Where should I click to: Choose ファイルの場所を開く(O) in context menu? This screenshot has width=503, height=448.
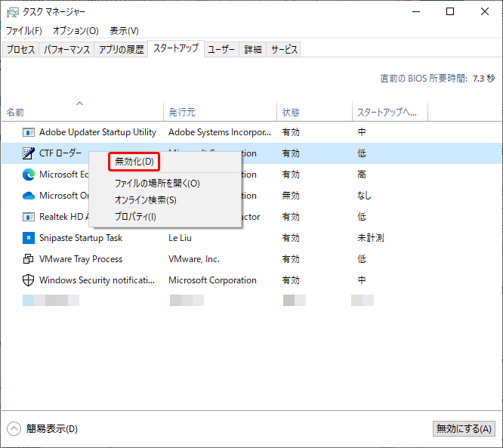157,184
